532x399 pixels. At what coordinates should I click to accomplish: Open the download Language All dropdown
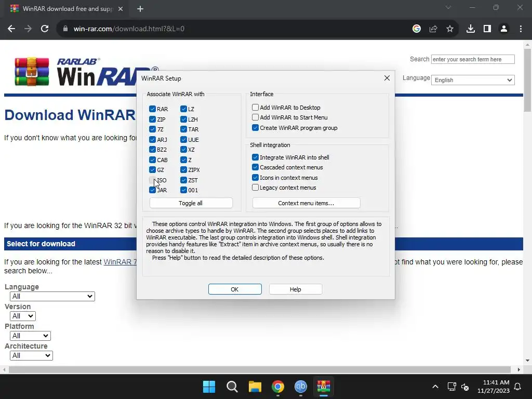(52, 296)
